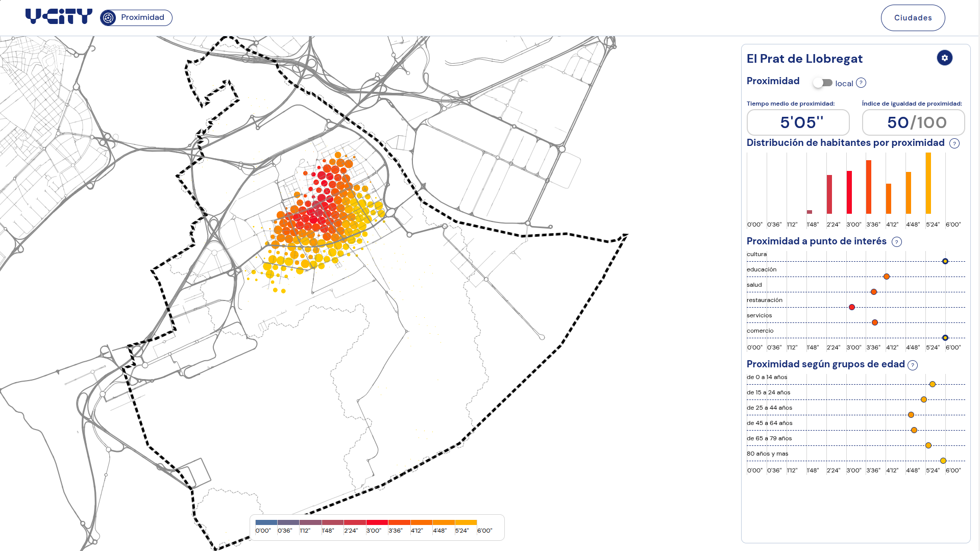The width and height of the screenshot is (980, 551).
Task: Click the red 3'00" legend color swatch
Action: [x=377, y=522]
